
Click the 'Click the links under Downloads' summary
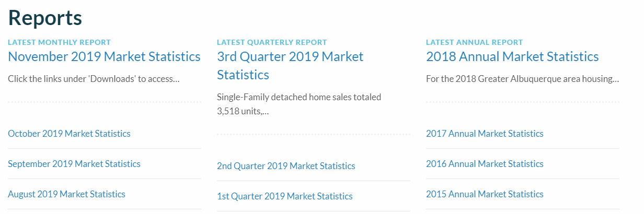[x=94, y=79]
